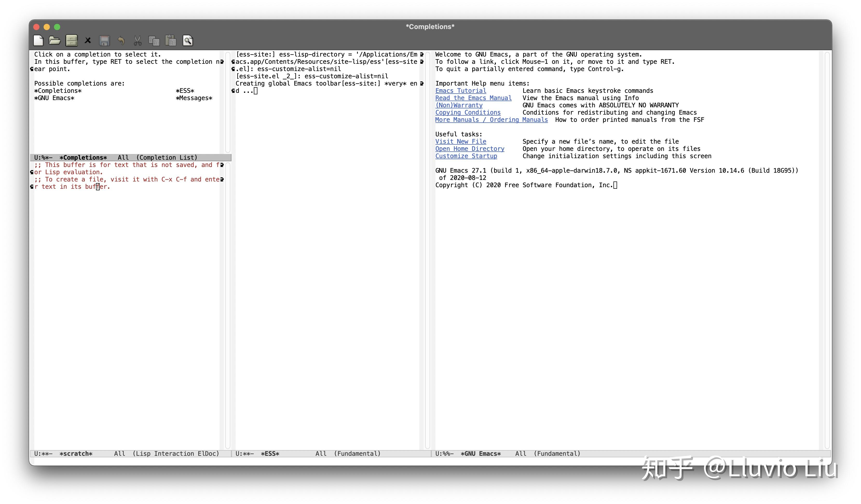861x504 pixels.
Task: Open Dired with the file cabinet icon
Action: (x=71, y=40)
